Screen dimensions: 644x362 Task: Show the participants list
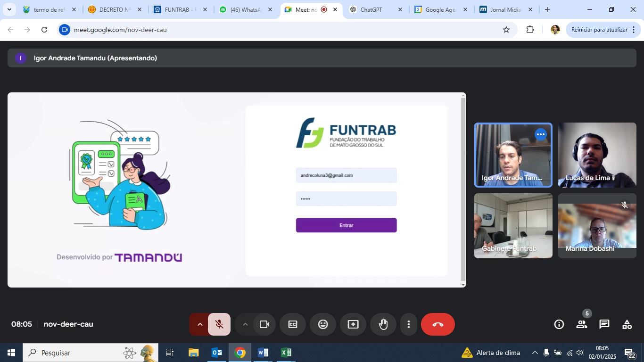click(x=582, y=324)
